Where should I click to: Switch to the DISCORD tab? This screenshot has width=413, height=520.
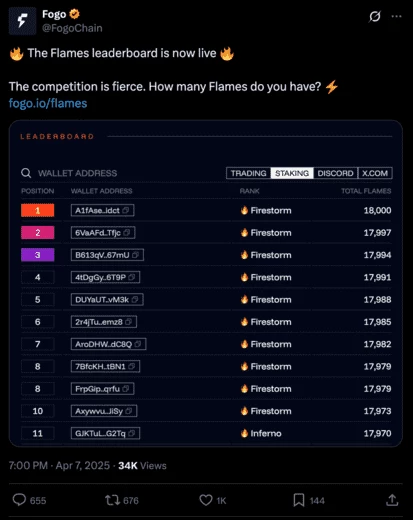click(x=335, y=173)
